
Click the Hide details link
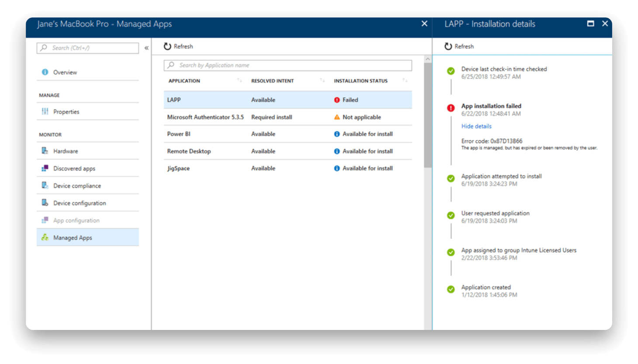point(476,126)
